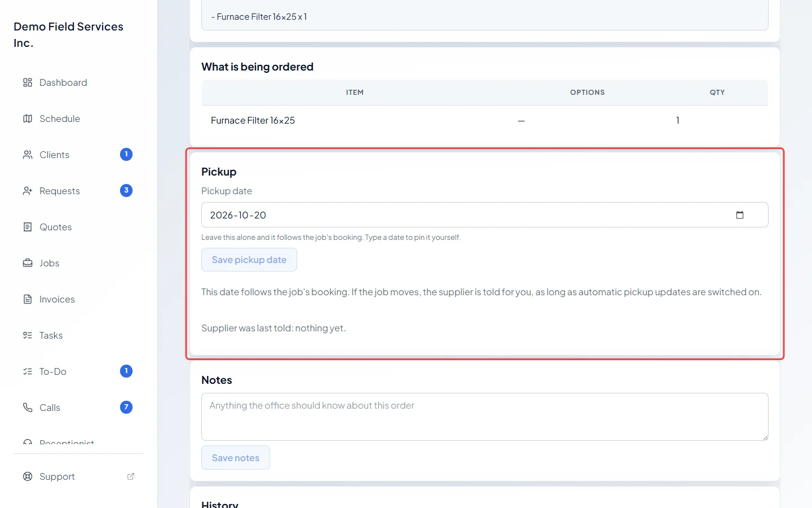Click the To-Do badge showing 1

pos(126,371)
